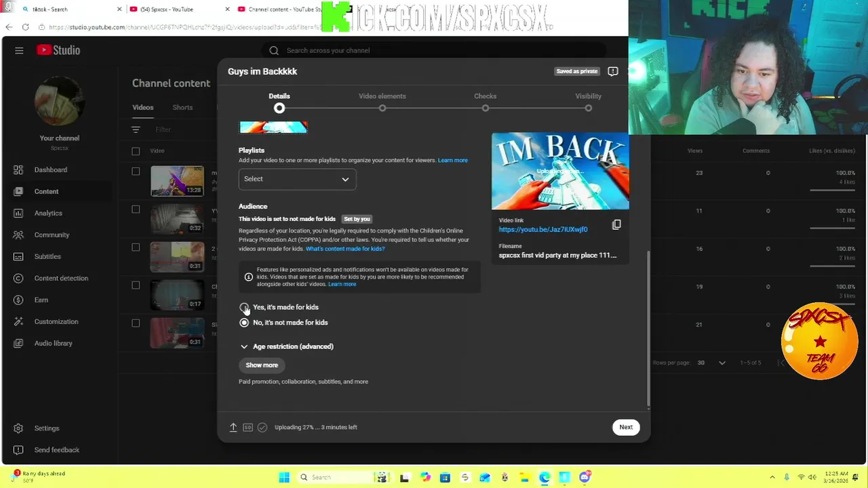The image size is (868, 488).
Task: Open Audio library in the sidebar
Action: pyautogui.click(x=53, y=343)
